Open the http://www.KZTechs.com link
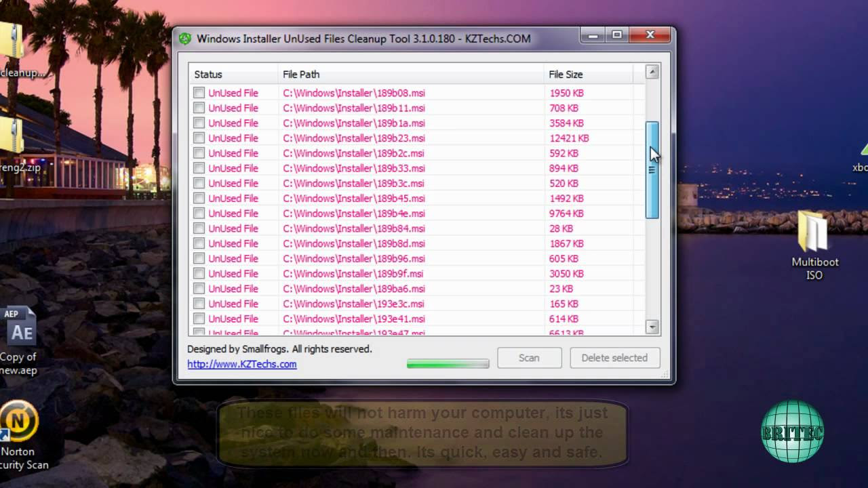This screenshot has height=488, width=868. tap(242, 364)
